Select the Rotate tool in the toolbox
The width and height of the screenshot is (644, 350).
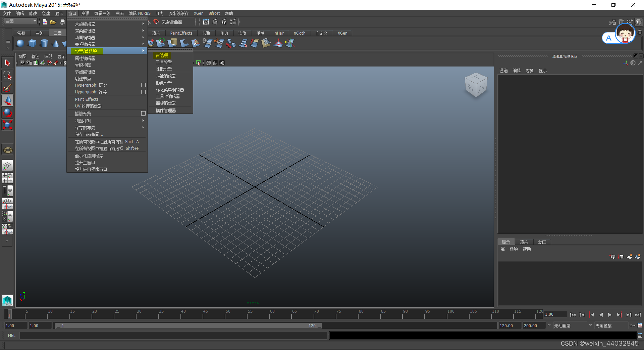(7, 113)
